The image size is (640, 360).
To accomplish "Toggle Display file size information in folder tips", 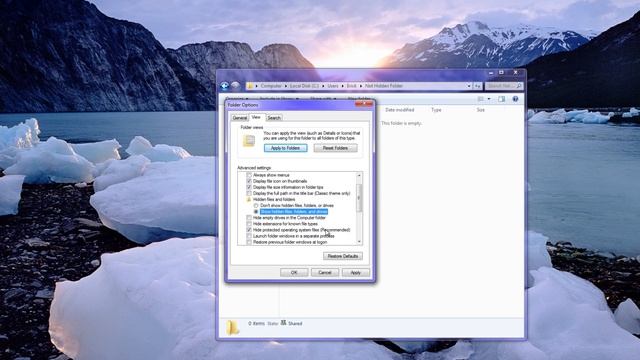I will pos(249,187).
